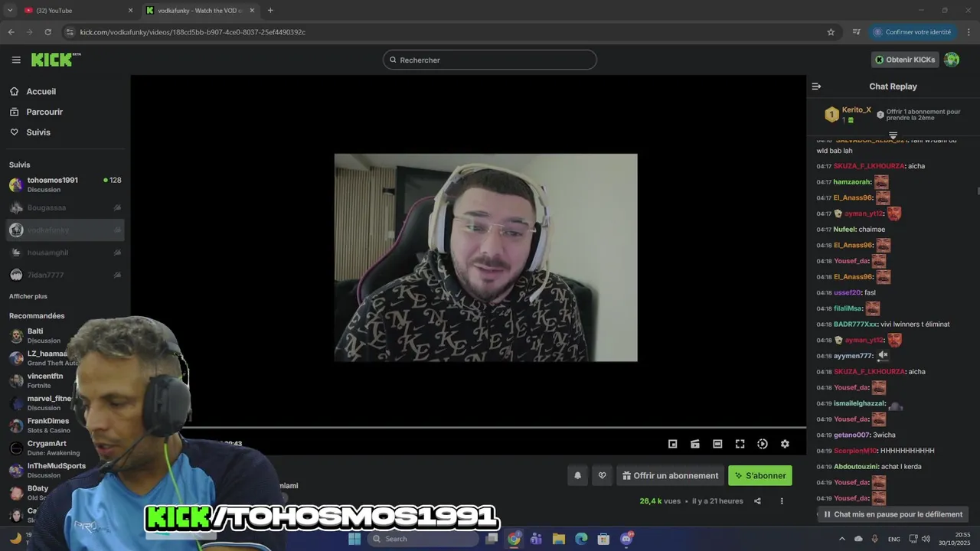
Task: Open Bougassaa followed channel
Action: (x=65, y=207)
